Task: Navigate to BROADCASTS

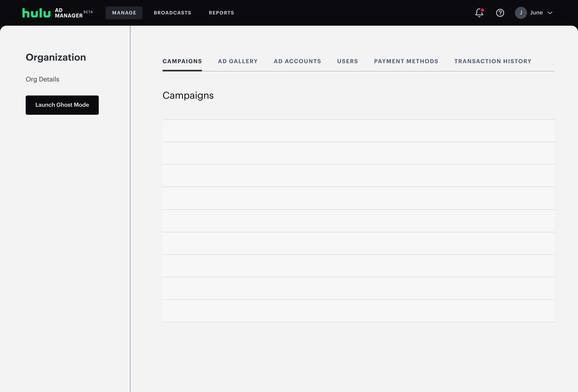Action: [x=172, y=13]
